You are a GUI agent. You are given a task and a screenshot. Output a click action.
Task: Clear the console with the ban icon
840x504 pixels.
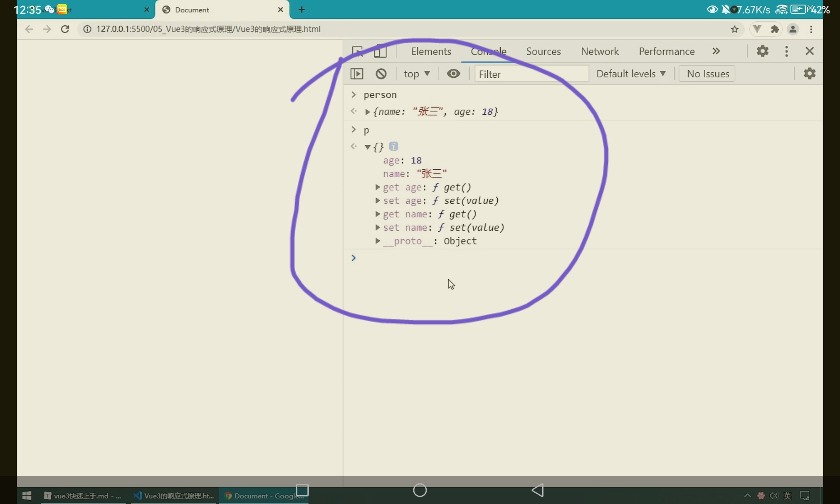click(381, 74)
